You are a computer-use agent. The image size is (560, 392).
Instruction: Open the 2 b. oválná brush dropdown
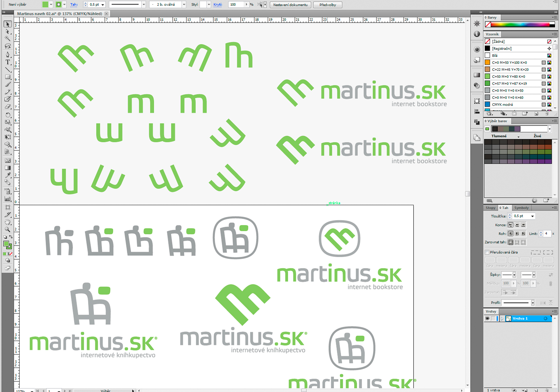[x=184, y=5]
